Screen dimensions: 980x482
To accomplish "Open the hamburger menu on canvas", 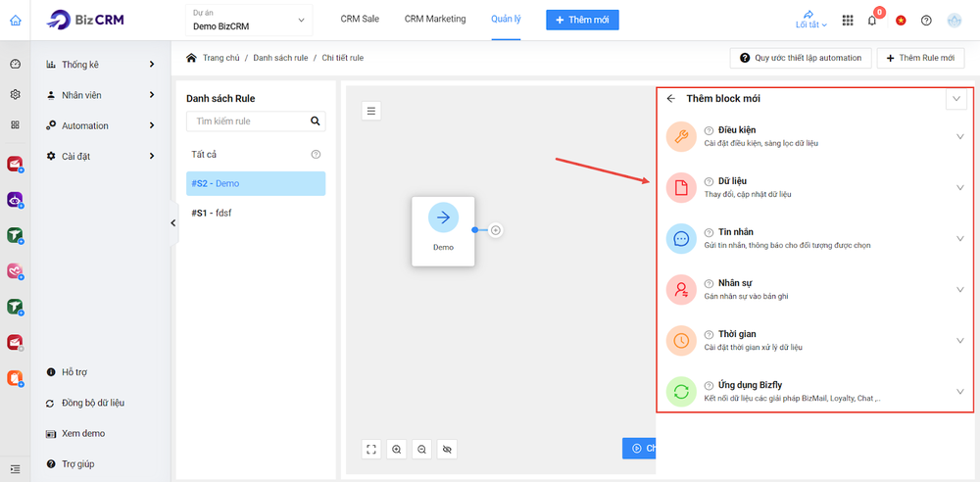I will [x=371, y=111].
